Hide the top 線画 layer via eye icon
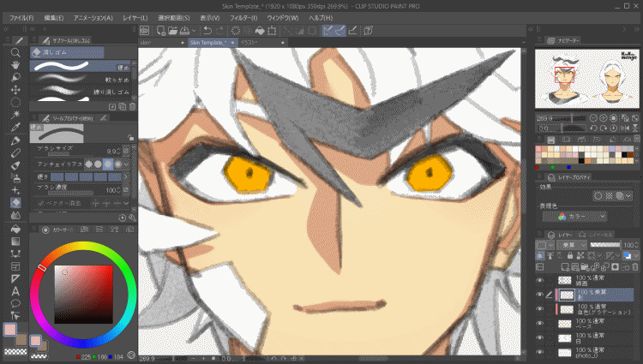The width and height of the screenshot is (643, 364). coord(539,280)
